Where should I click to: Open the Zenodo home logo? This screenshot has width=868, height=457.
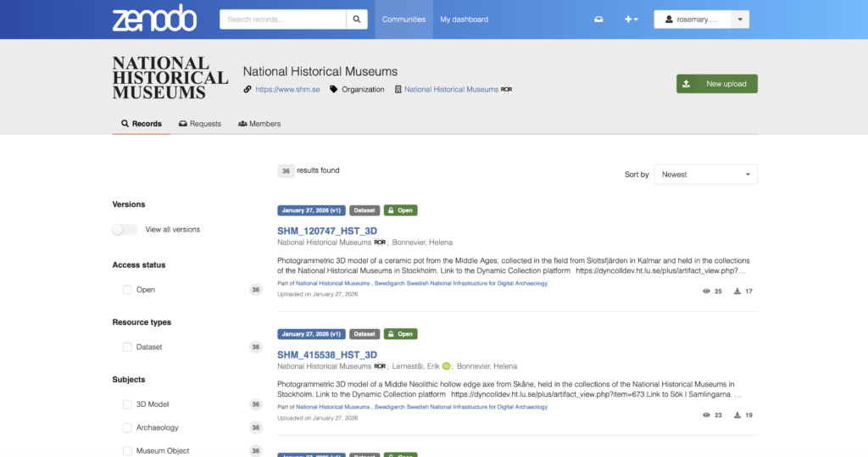154,19
